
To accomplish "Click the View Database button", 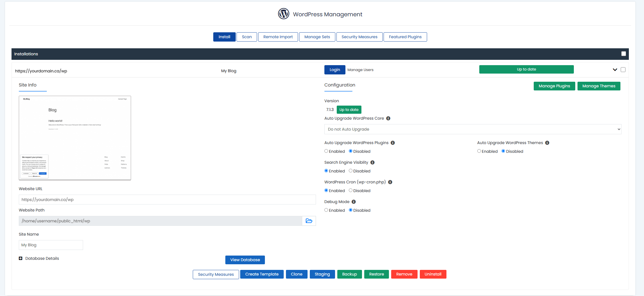I will (x=245, y=260).
